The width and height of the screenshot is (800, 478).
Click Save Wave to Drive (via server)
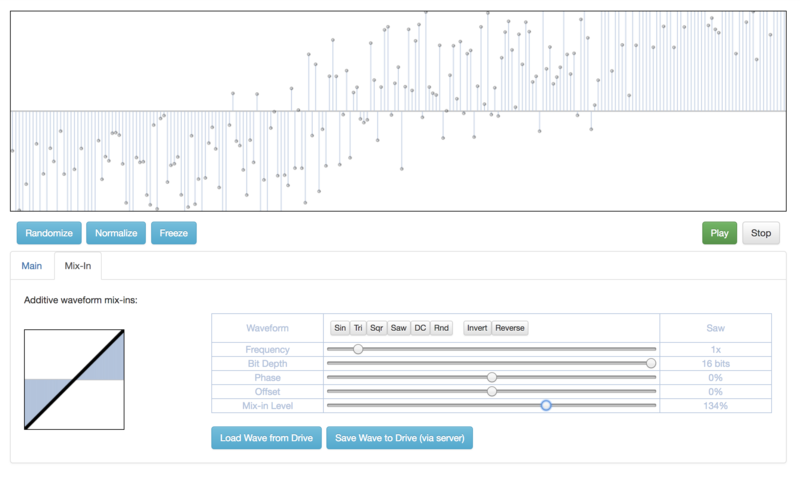(399, 438)
